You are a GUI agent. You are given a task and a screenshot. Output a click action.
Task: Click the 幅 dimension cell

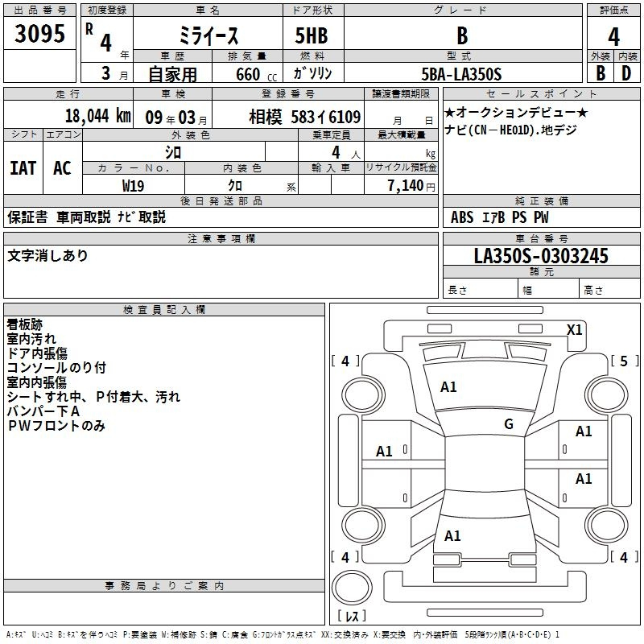(x=548, y=290)
